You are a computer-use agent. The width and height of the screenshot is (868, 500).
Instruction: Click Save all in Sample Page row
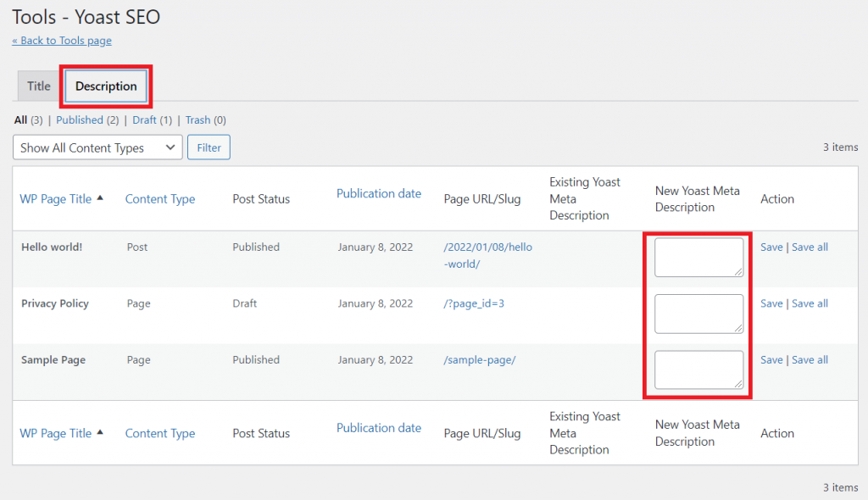coord(810,360)
